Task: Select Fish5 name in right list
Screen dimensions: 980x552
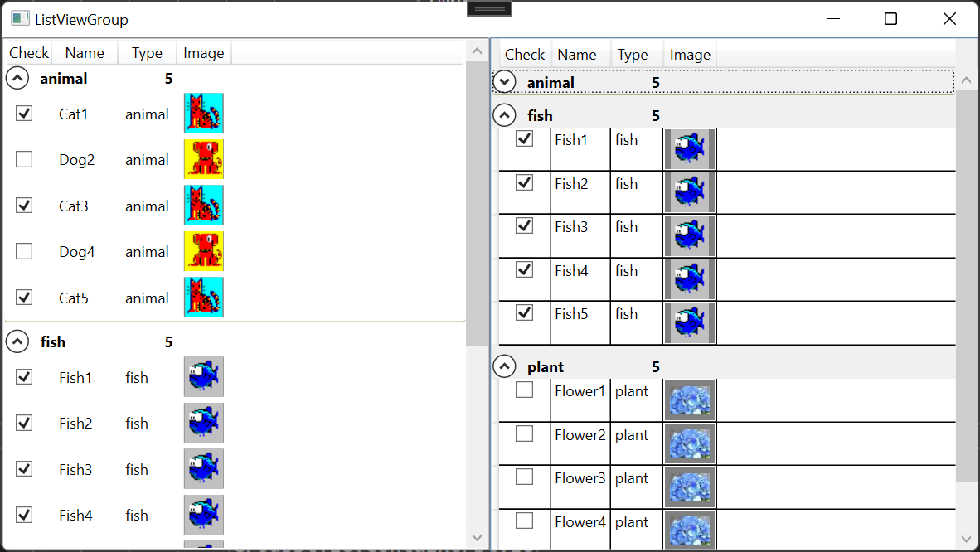Action: (x=571, y=313)
